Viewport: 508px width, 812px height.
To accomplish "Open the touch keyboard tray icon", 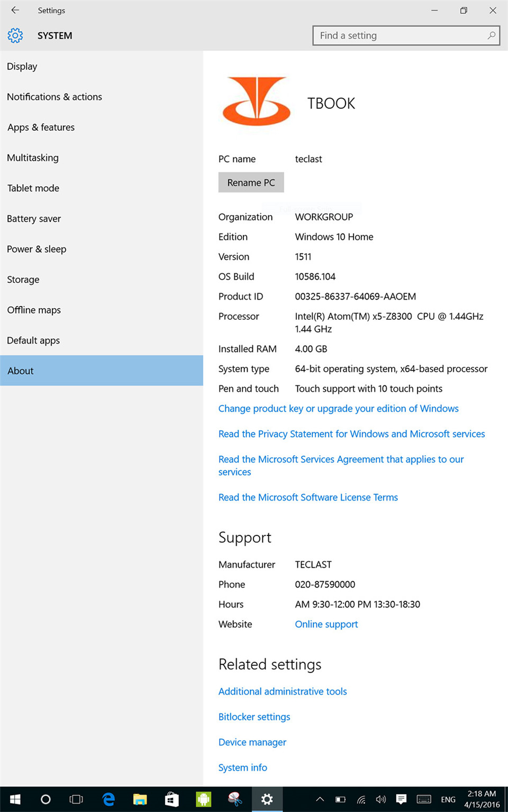I will point(424,799).
